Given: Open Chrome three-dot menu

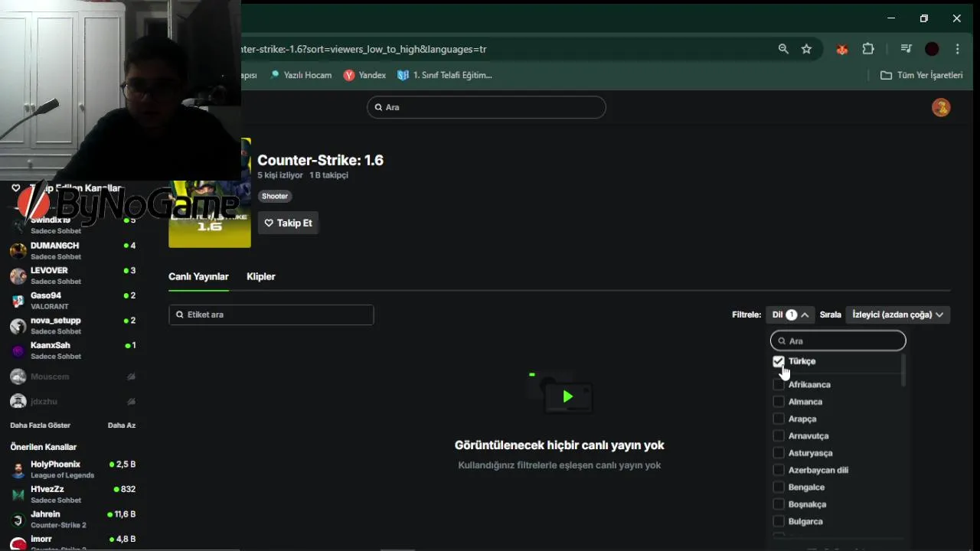Looking at the screenshot, I should [957, 49].
